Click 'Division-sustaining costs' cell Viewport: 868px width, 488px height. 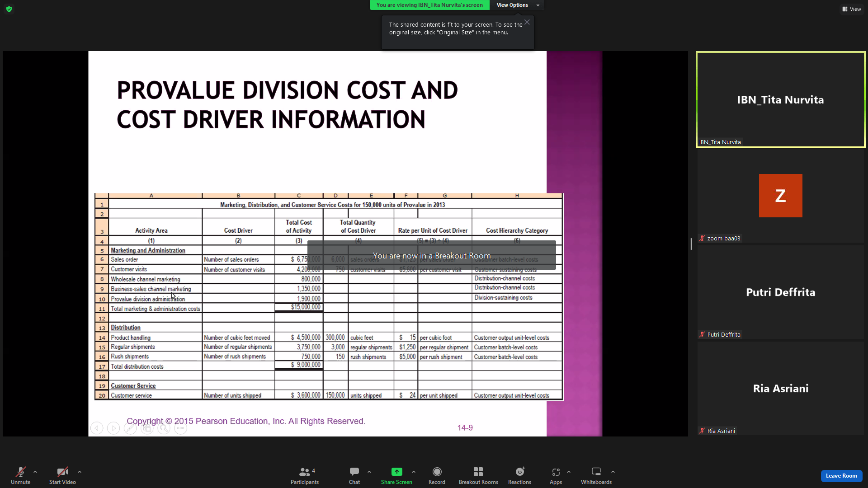(x=503, y=298)
